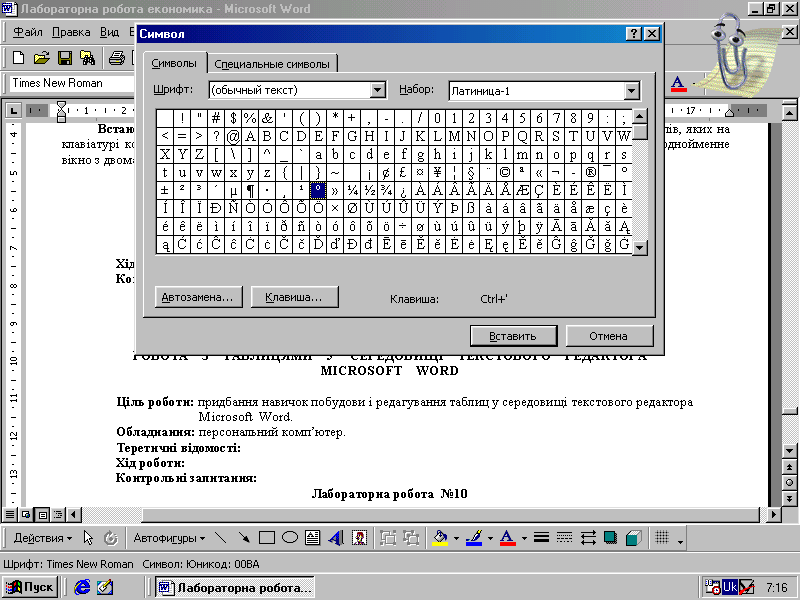Select the pointer (Select Objects) tool
Viewport: 800px width, 600px height.
pyautogui.click(x=88, y=538)
